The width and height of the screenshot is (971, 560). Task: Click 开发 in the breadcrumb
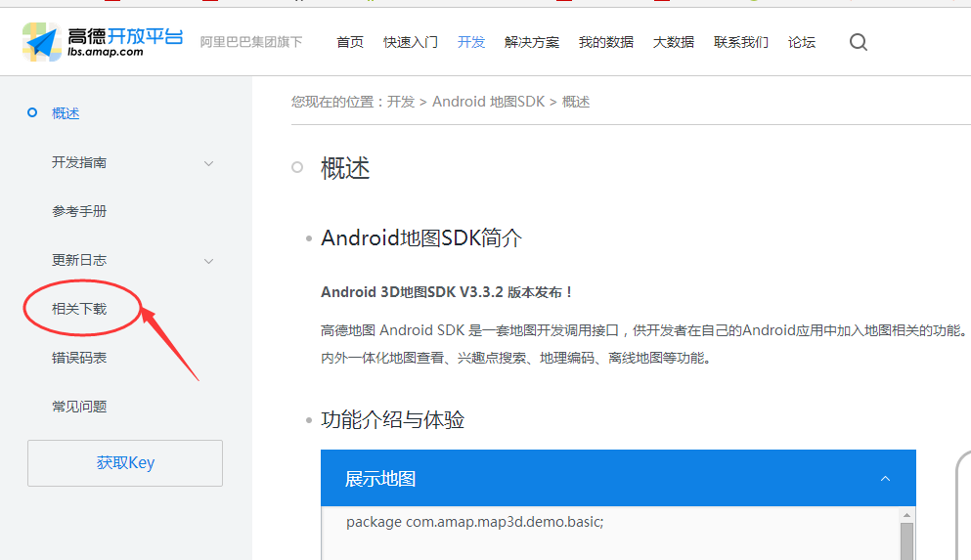[401, 102]
